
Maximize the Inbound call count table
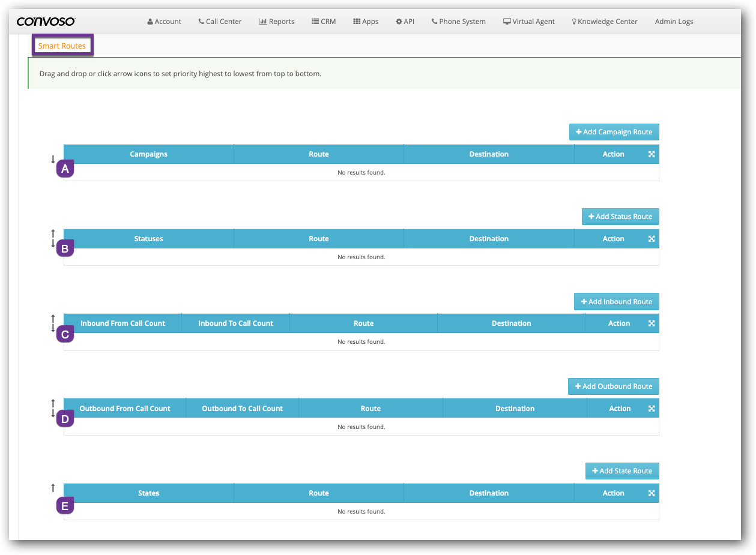click(x=652, y=323)
